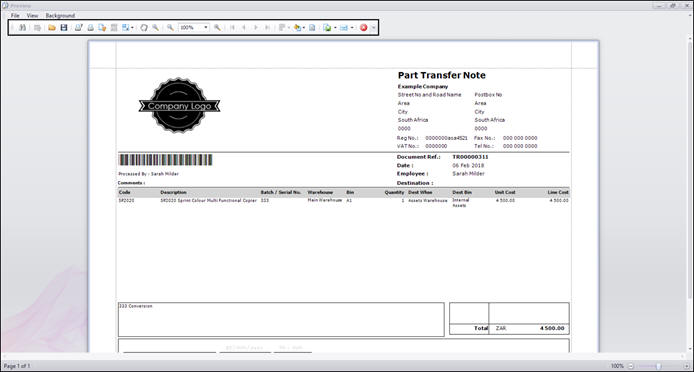Click document reference 'TR00000311'
This screenshot has height=372, width=694.
pos(470,157)
